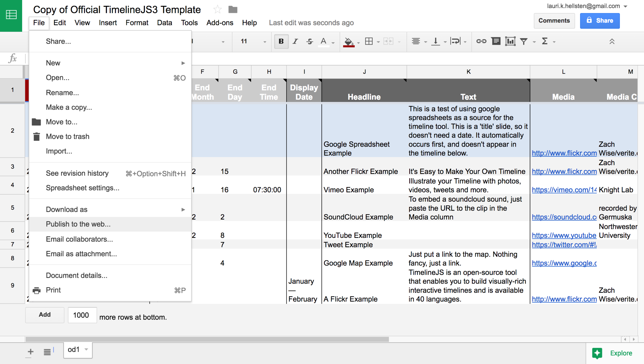Click the blue Share button
The image size is (644, 364).
click(600, 21)
